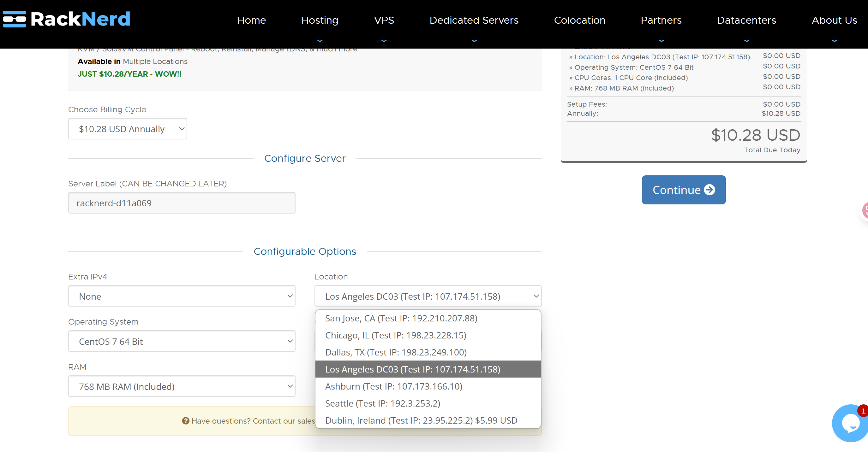The image size is (868, 452).
Task: Click the Setup Fees summary row
Action: (683, 104)
